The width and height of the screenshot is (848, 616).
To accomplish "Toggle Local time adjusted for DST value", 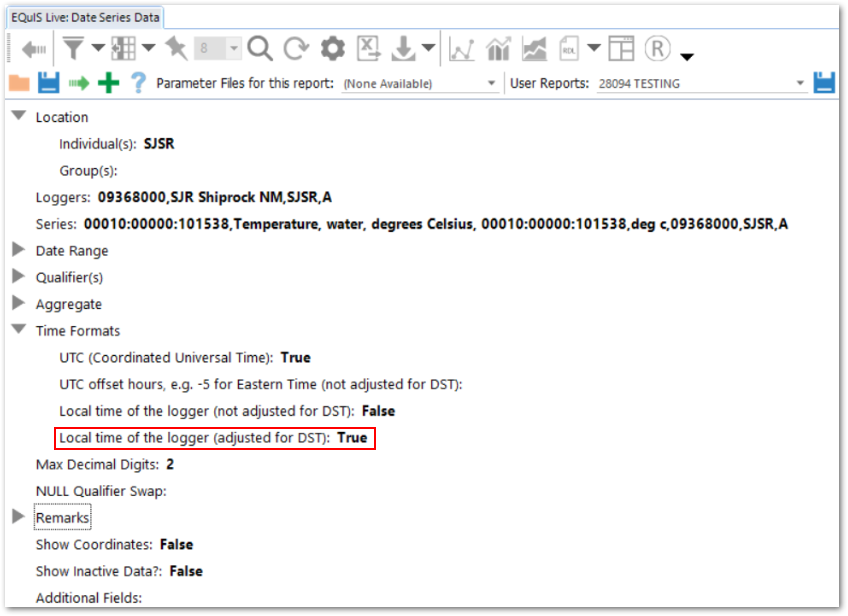I will click(352, 438).
